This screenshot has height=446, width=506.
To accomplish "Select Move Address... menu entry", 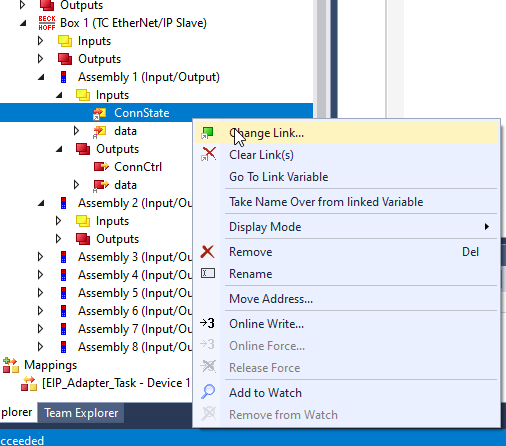I will [346, 299].
